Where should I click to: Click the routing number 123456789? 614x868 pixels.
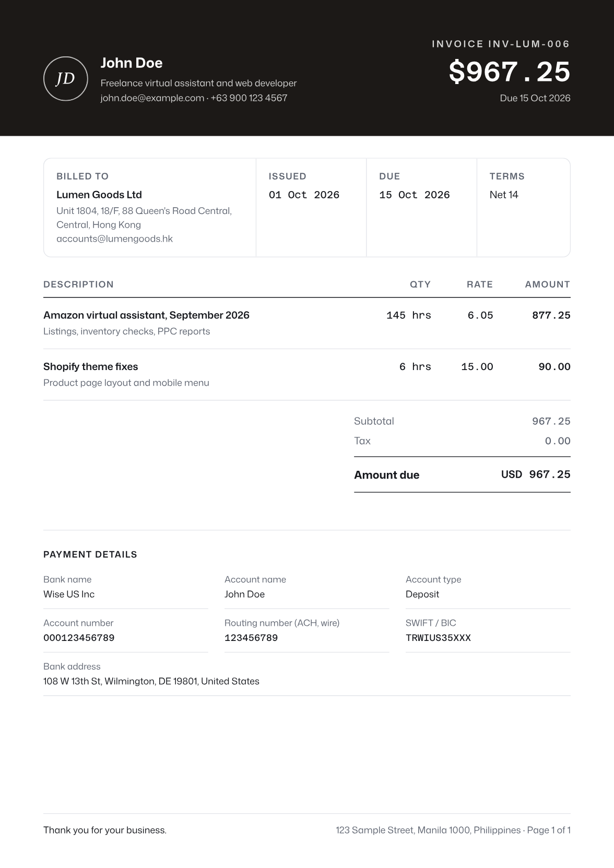tap(251, 638)
